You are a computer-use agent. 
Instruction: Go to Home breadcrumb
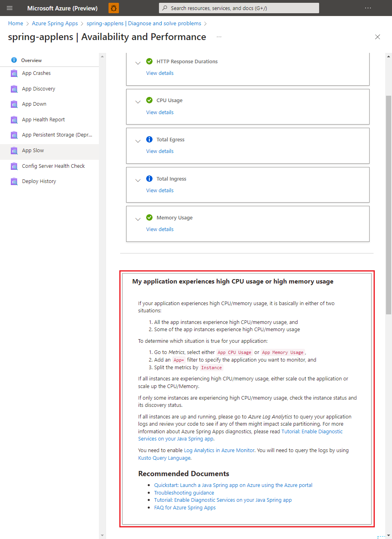(16, 24)
